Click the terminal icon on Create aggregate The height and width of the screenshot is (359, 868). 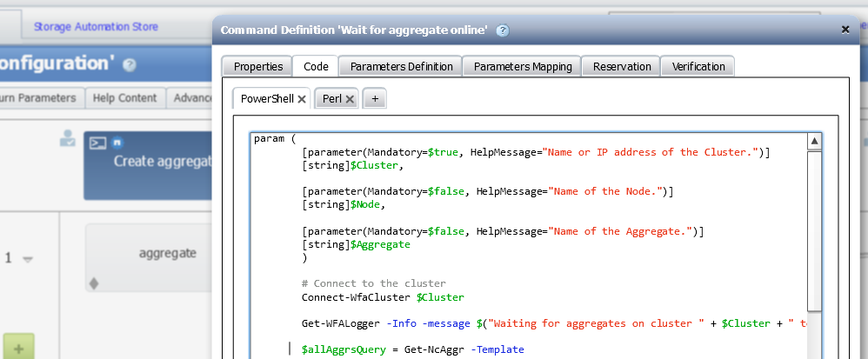(x=99, y=143)
